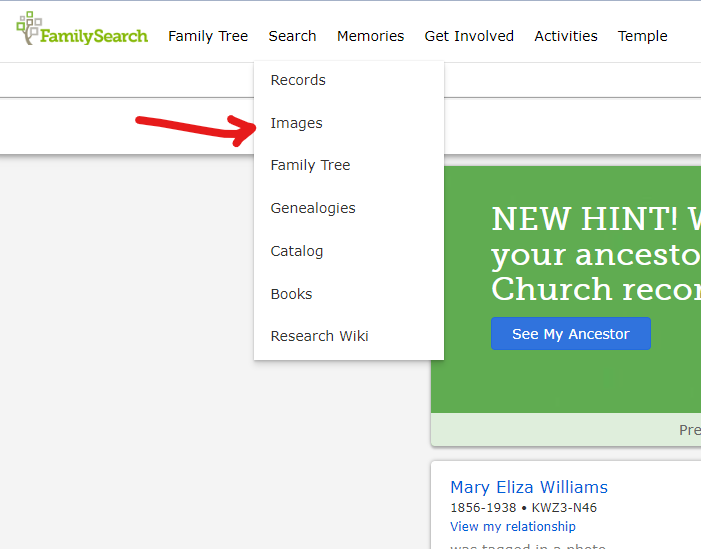Click the 1856-1938 KWZ3-N46 identifier text

click(x=524, y=507)
